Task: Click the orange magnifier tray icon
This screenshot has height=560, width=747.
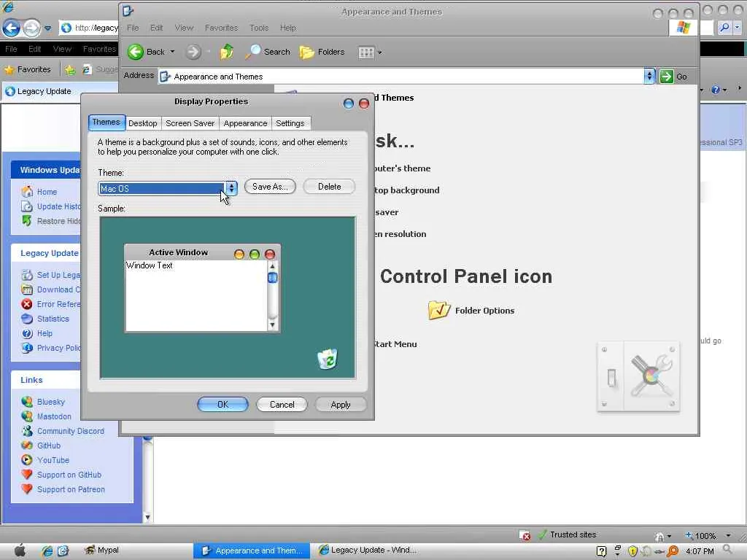Action: click(673, 551)
